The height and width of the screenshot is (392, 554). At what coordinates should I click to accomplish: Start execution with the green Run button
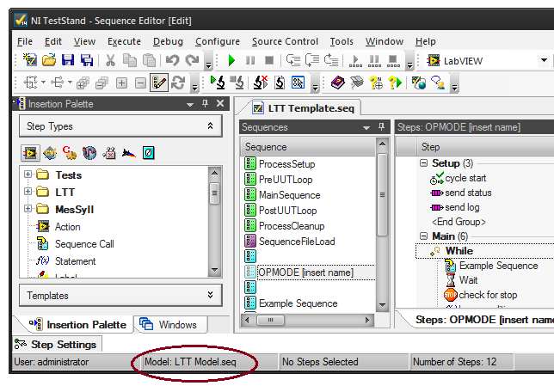pos(231,60)
